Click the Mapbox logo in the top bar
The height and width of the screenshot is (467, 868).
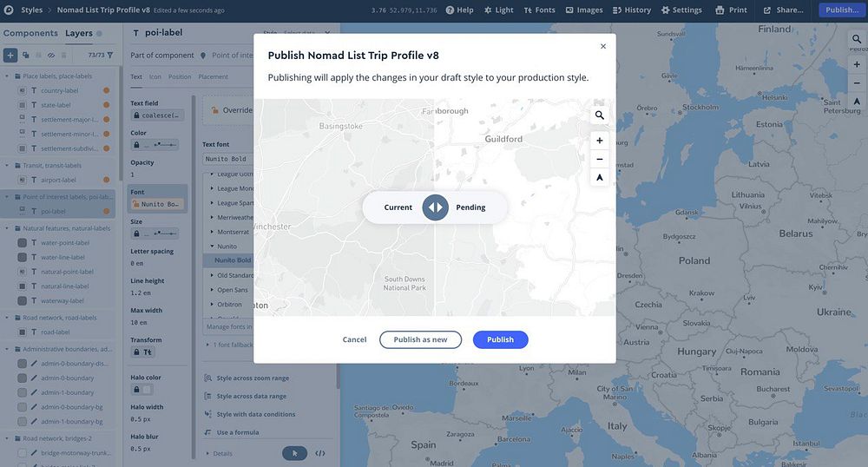[9, 10]
